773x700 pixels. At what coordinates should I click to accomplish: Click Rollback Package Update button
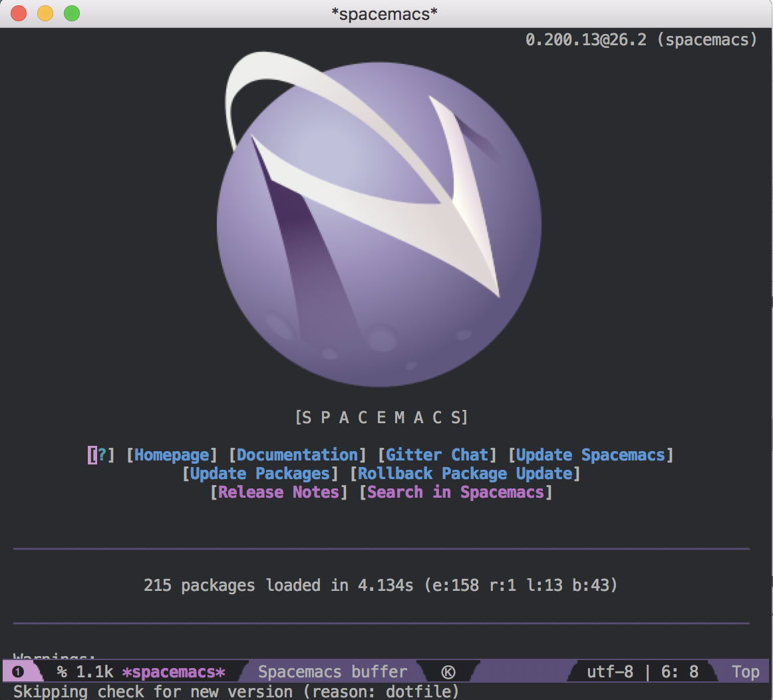click(x=465, y=473)
